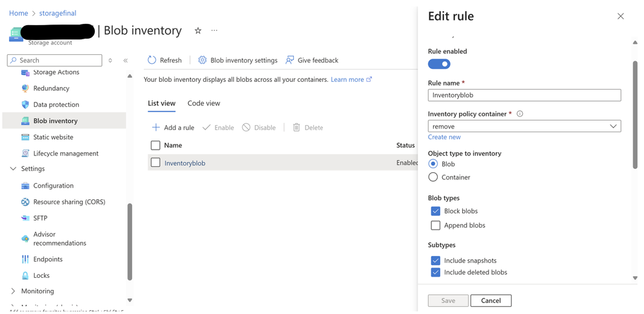Viewport: 644px width, 314px height.
Task: Click the Storage Actions sidebar icon
Action: (x=26, y=72)
